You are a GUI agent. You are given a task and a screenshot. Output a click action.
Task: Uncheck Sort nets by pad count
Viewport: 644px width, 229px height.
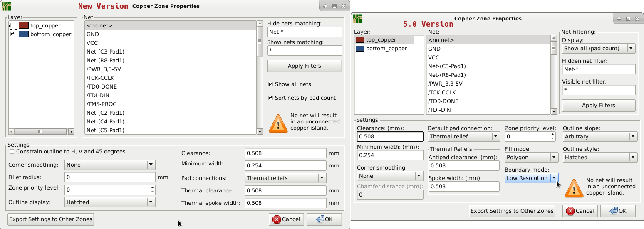click(x=270, y=98)
